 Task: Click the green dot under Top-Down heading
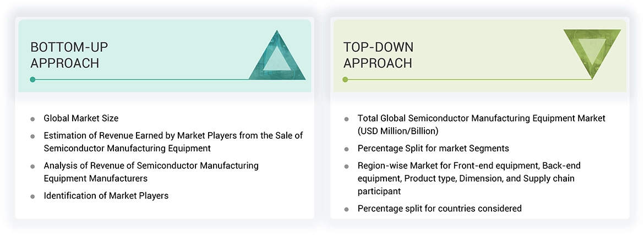point(346,80)
